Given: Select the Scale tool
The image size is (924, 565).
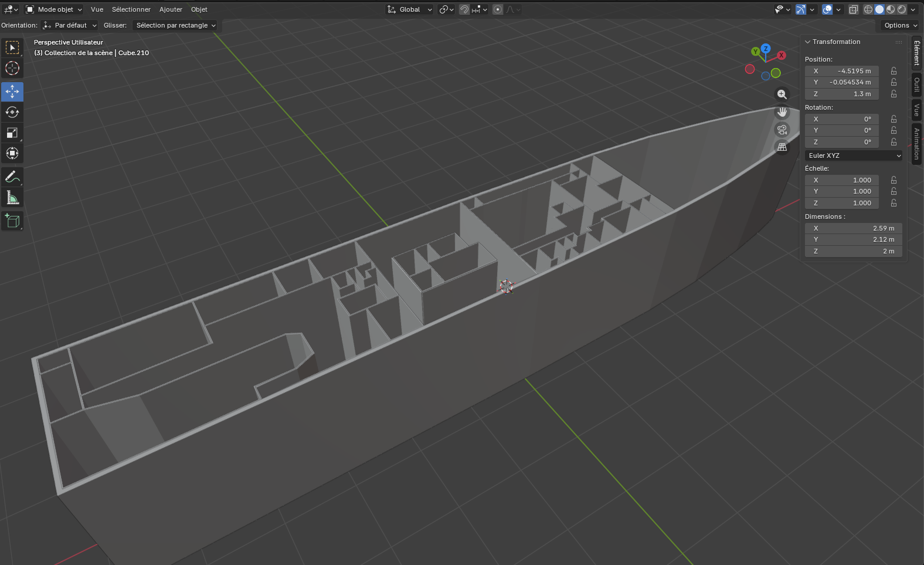Looking at the screenshot, I should point(12,133).
